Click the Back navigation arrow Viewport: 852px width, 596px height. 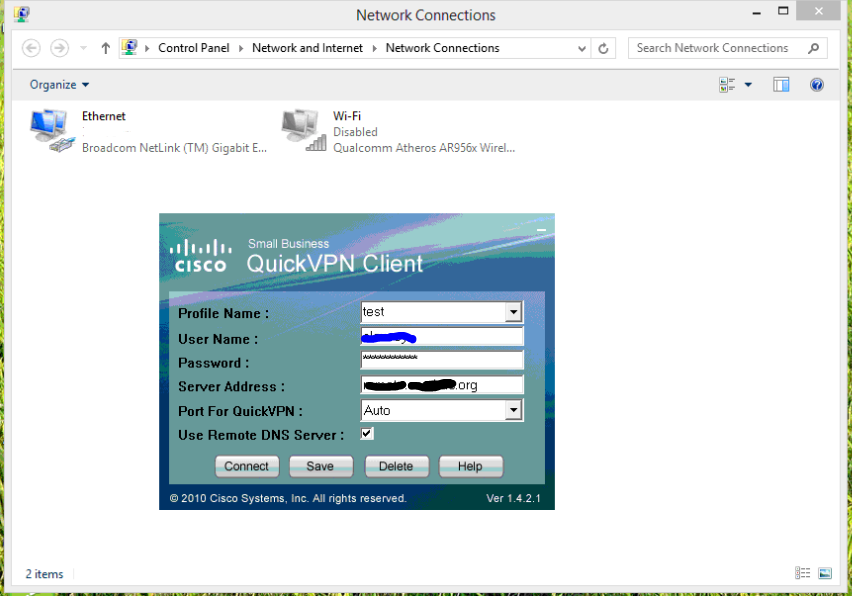pyautogui.click(x=32, y=48)
